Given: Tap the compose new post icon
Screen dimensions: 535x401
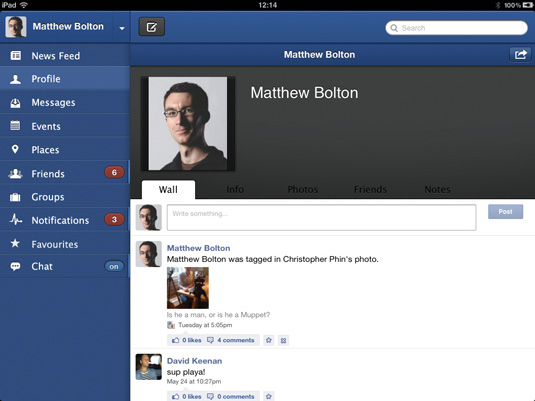Looking at the screenshot, I should click(x=152, y=27).
